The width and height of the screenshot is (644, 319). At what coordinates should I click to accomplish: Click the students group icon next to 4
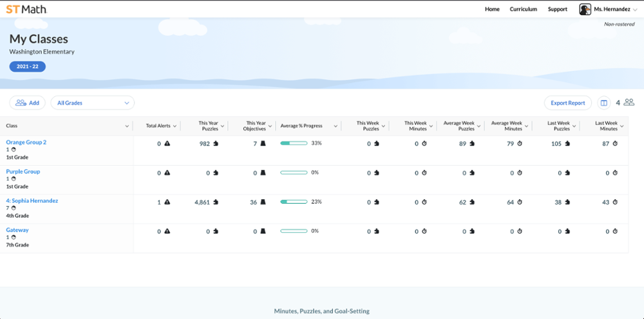coord(629,102)
